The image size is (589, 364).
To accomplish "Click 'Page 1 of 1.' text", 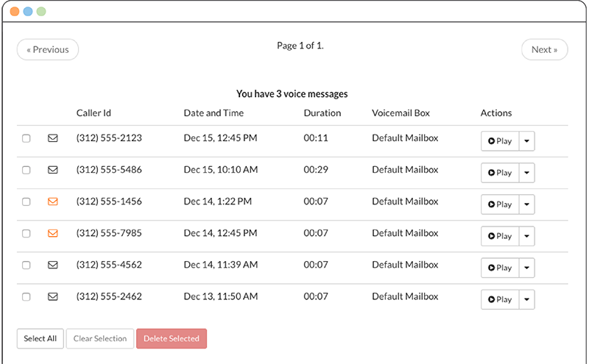I will [300, 46].
